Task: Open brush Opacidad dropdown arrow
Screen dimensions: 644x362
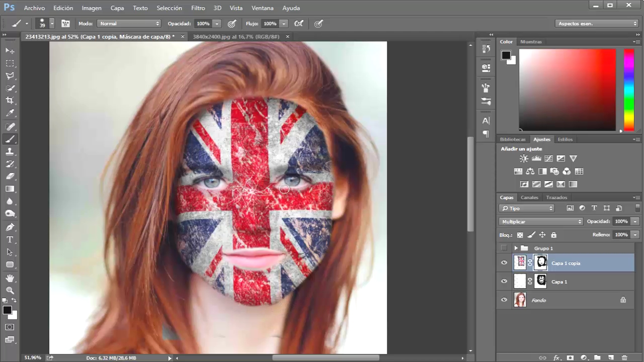Action: pyautogui.click(x=217, y=24)
